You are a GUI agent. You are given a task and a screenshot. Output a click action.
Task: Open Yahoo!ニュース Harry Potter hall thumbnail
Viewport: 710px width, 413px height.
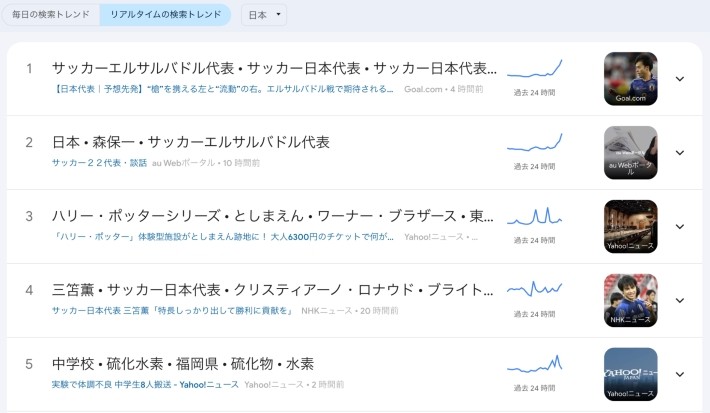tap(631, 226)
